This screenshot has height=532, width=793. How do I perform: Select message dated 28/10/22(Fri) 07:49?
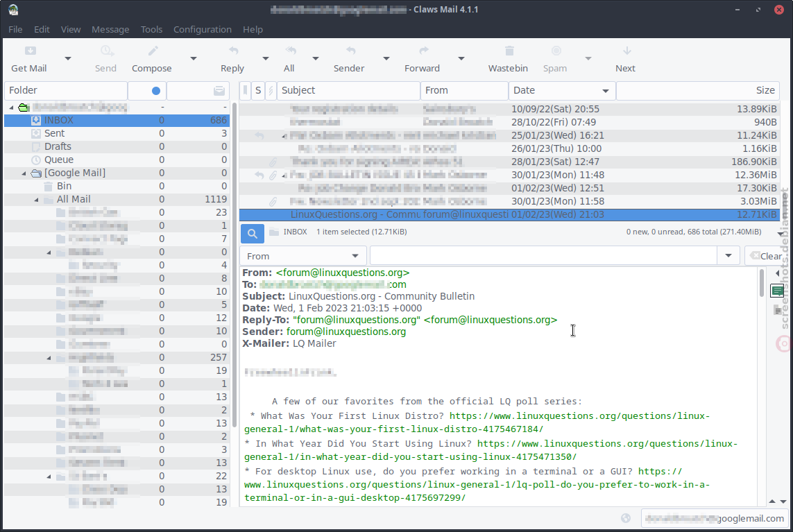[509, 122]
